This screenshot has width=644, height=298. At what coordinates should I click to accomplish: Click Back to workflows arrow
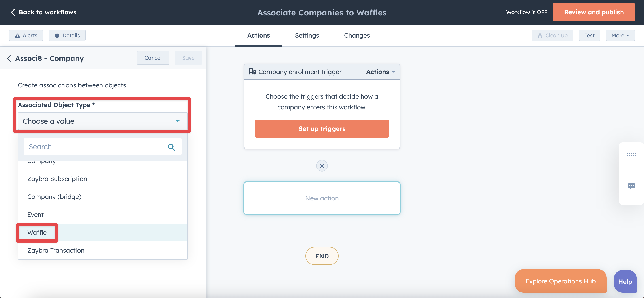13,12
